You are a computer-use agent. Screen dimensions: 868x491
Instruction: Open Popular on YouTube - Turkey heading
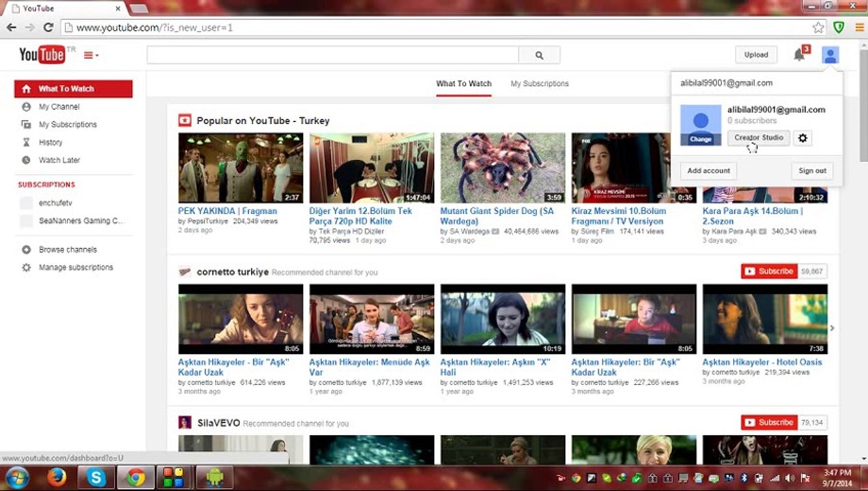(x=263, y=120)
